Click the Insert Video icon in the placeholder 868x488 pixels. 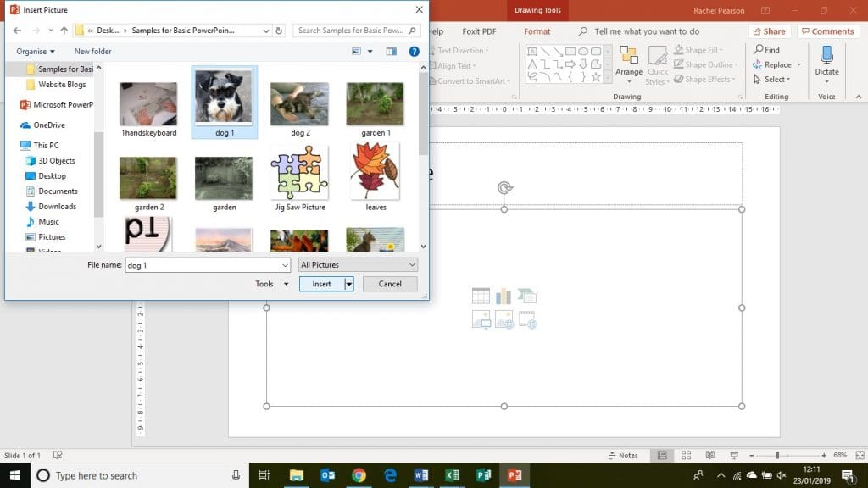(x=526, y=319)
